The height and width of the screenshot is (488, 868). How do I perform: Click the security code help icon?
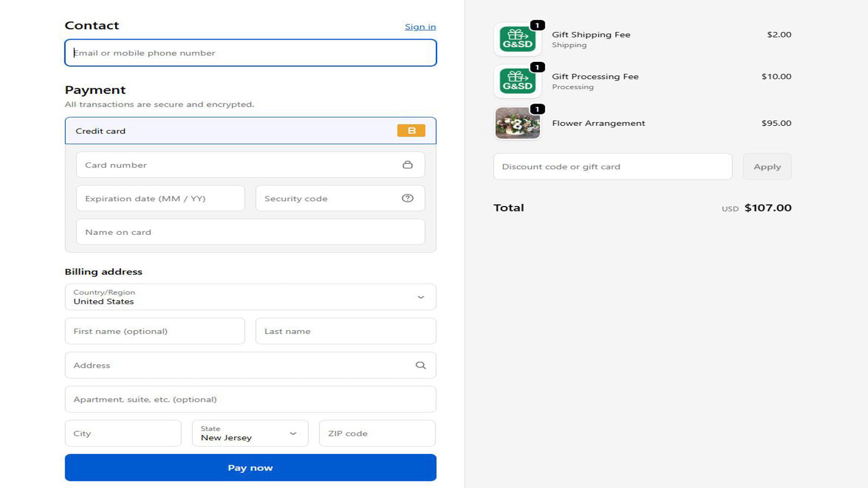(x=408, y=198)
